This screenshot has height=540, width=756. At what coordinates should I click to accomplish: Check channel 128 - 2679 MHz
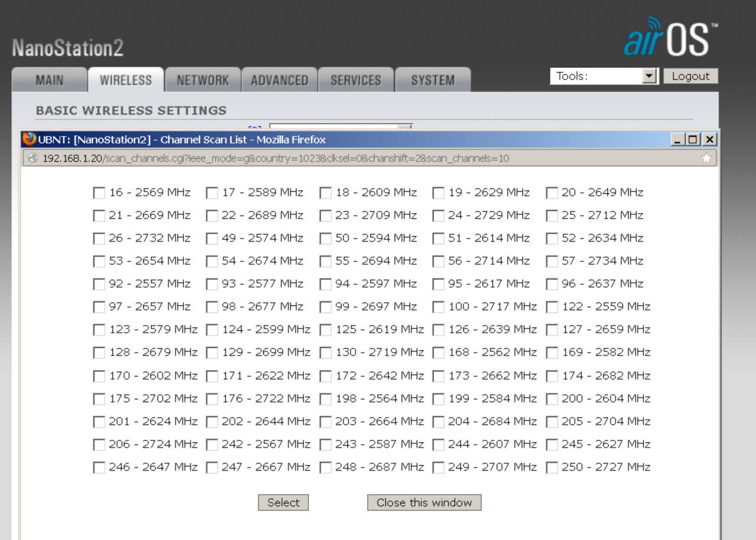pyautogui.click(x=99, y=353)
